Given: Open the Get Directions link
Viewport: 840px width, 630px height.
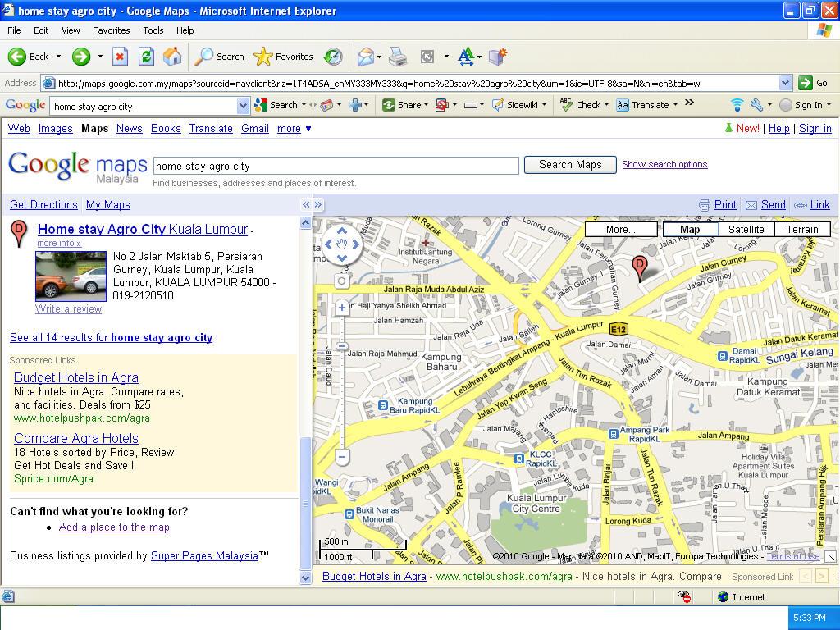Looking at the screenshot, I should click(43, 205).
